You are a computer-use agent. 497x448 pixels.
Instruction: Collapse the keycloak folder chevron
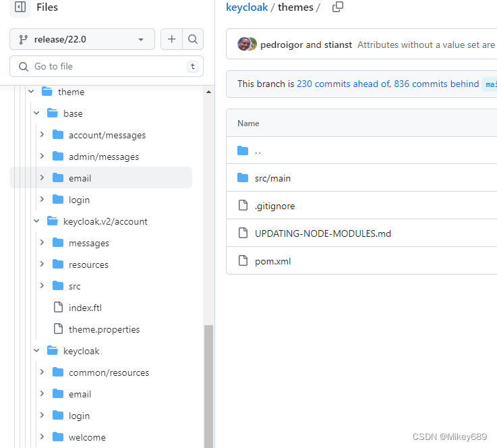pyautogui.click(x=36, y=351)
